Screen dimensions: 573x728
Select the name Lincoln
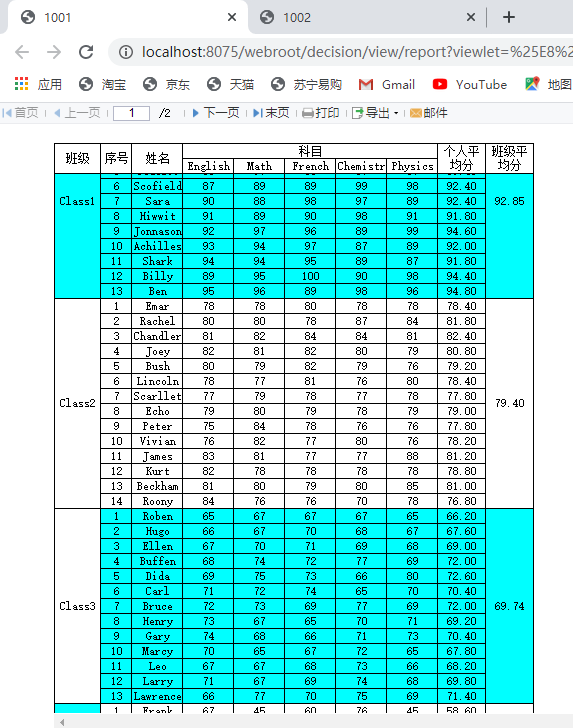(157, 381)
